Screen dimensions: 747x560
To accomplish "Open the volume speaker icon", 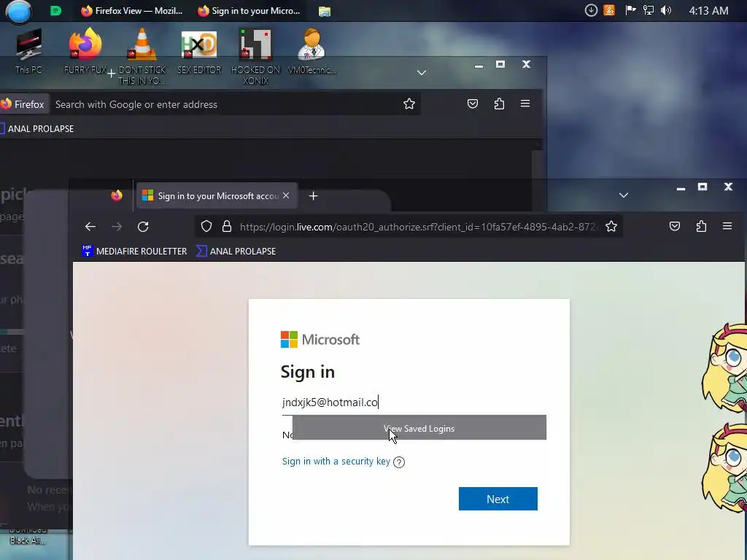I will 666,10.
